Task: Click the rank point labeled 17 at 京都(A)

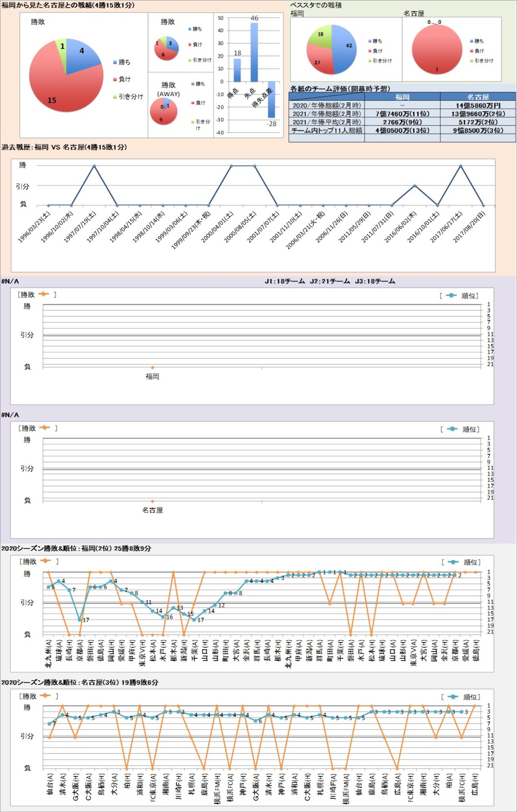Action: 80,620
